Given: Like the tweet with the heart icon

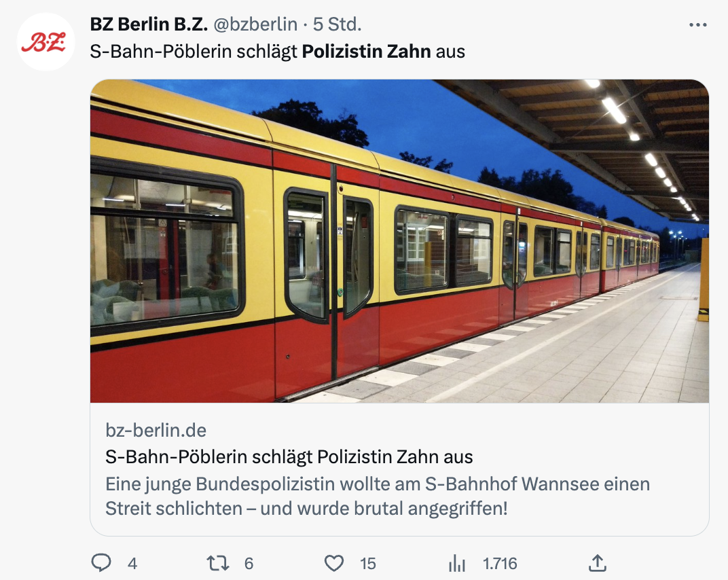Looking at the screenshot, I should pos(333,563).
